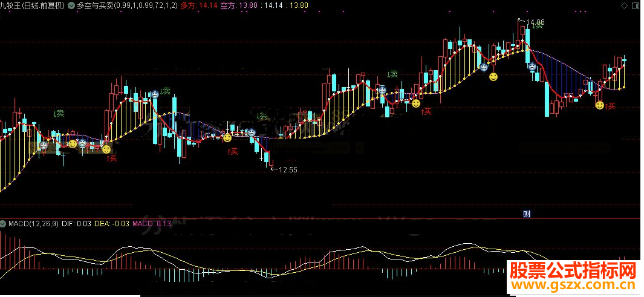
Task: Click the blue 财 marker on the chart
Action: coord(527,214)
